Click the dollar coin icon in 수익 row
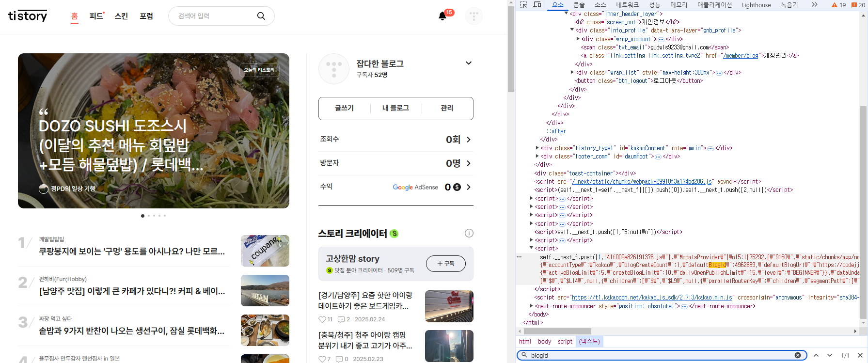868x363 pixels. (457, 187)
